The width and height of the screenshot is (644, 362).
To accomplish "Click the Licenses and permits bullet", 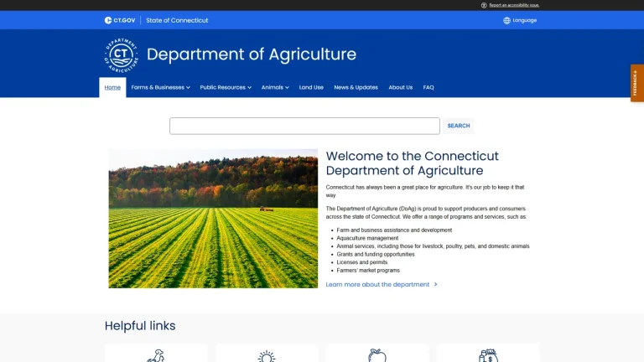I will 362,262.
